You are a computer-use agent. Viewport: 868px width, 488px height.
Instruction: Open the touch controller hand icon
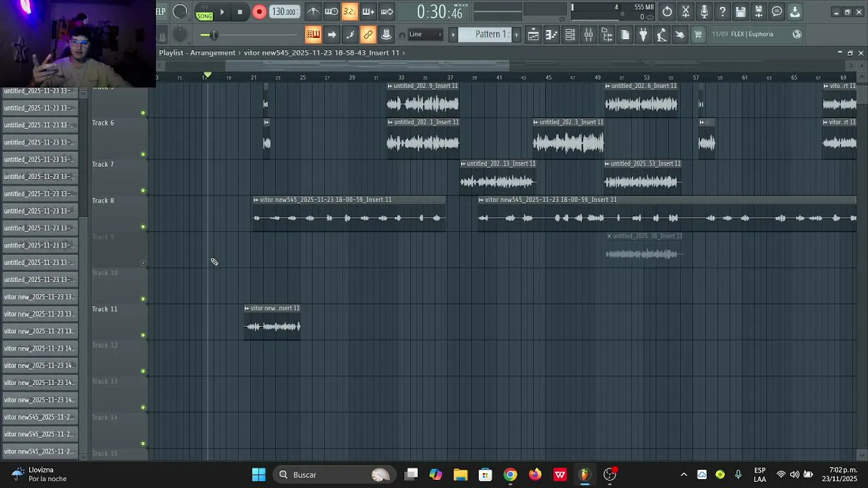[x=680, y=35]
